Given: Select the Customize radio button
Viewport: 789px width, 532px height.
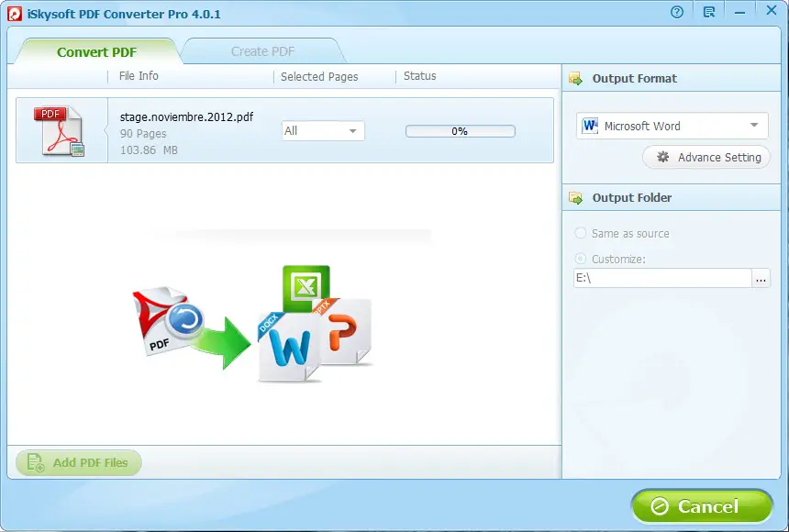Looking at the screenshot, I should [x=580, y=259].
